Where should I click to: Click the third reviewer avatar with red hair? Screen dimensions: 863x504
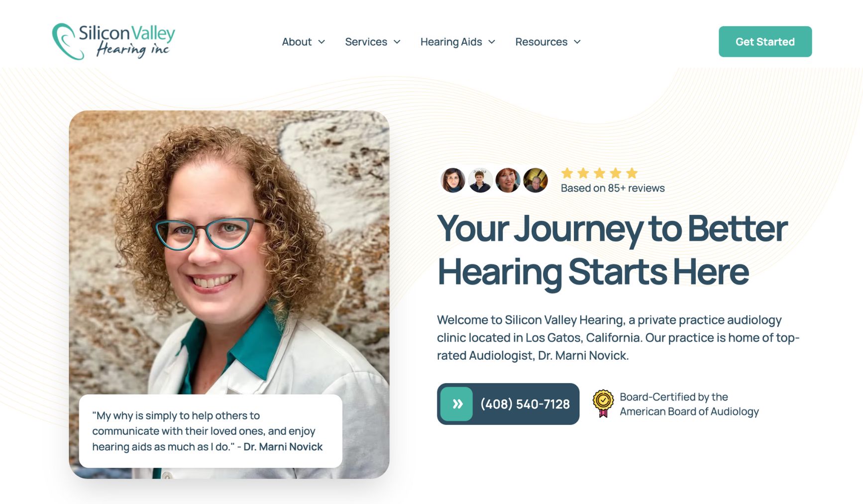point(508,180)
